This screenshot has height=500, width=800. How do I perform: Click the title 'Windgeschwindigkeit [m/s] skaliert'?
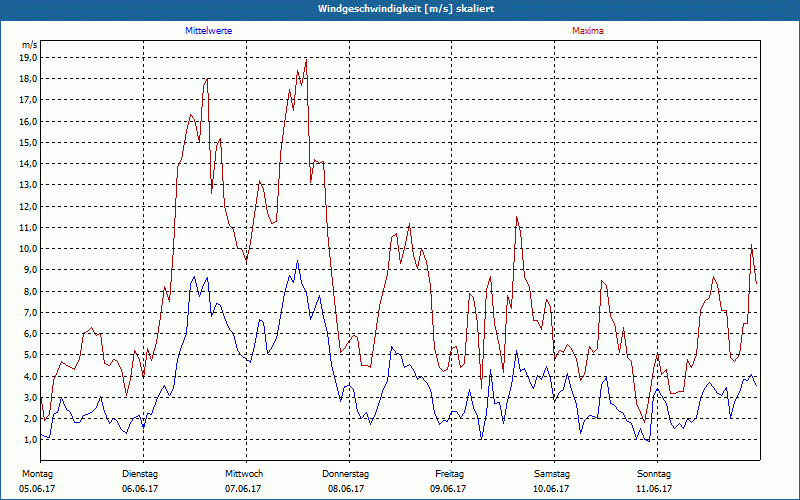[x=406, y=9]
